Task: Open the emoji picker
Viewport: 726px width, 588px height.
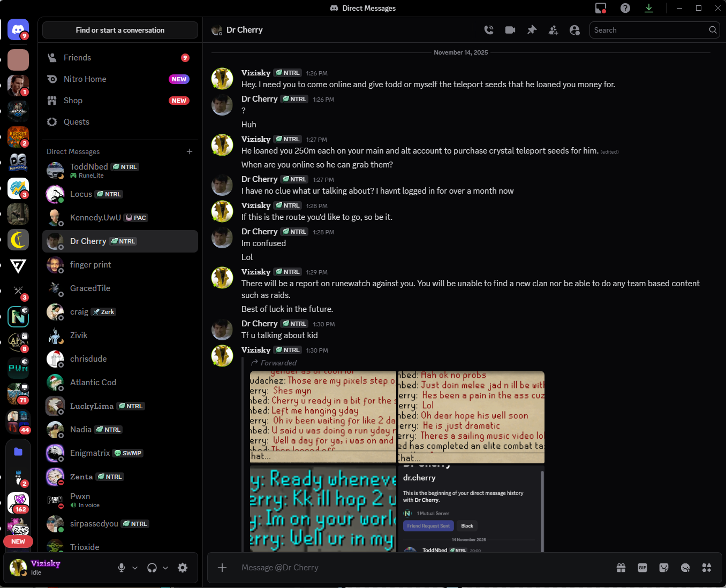Action: (685, 568)
